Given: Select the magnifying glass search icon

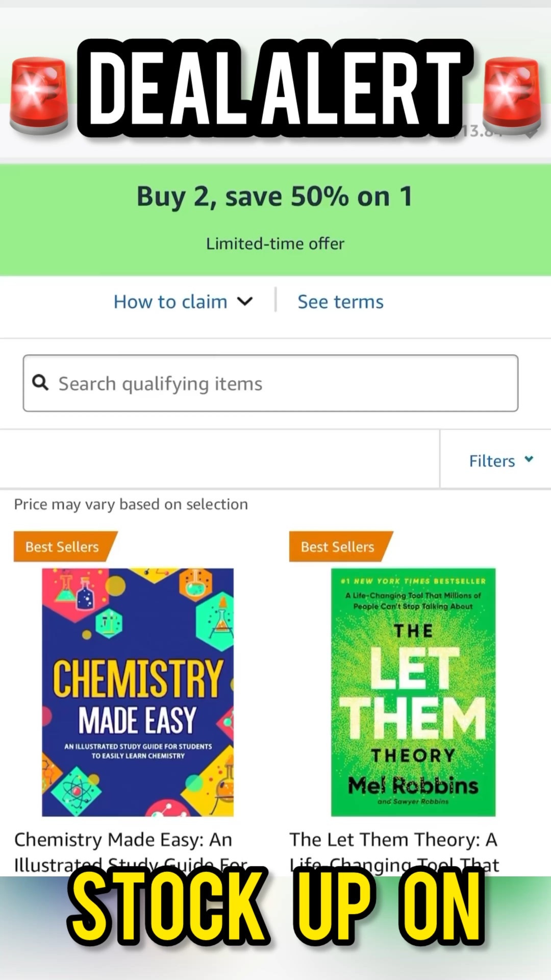Looking at the screenshot, I should [40, 382].
